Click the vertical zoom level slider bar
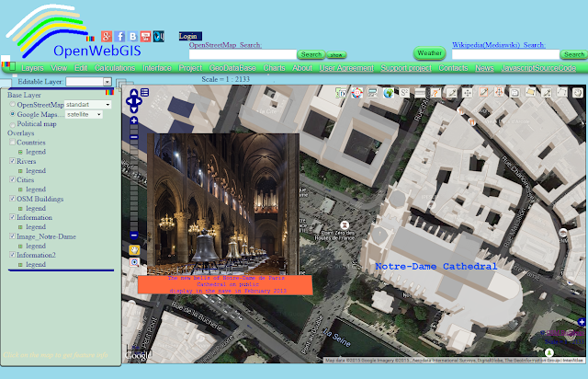Viewport: 588px width, 379px height. tap(134, 178)
